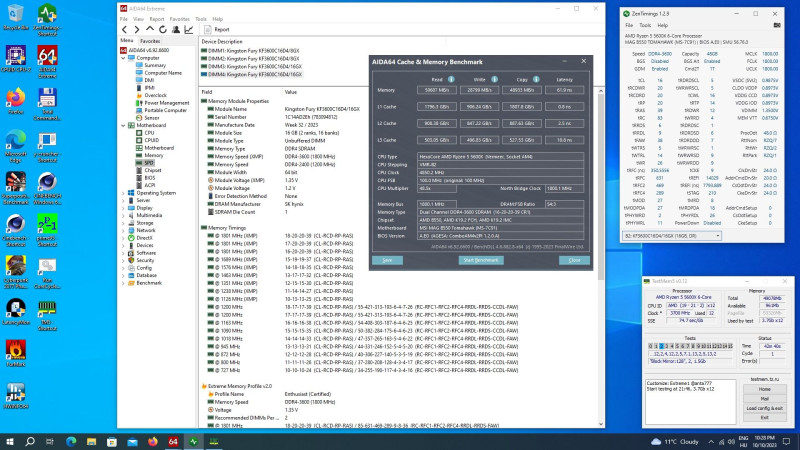This screenshot has width=800, height=450.
Task: Select Chipset in AIDA64 tree
Action: 153,170
